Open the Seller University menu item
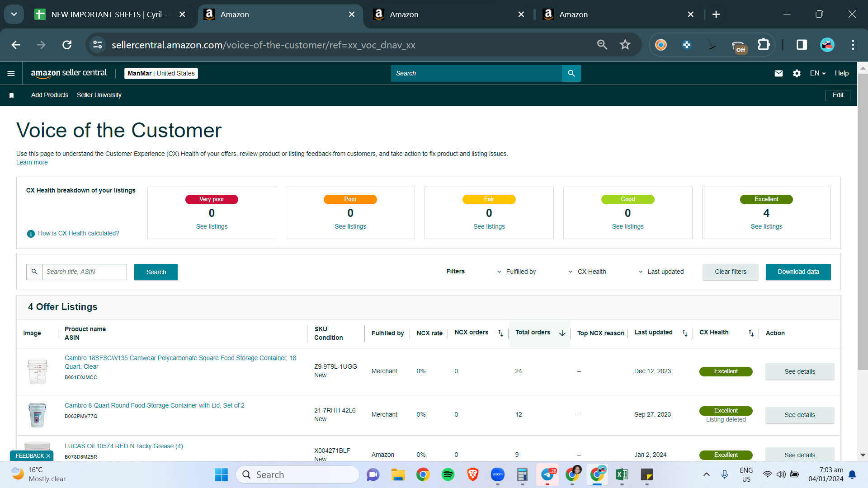868x488 pixels. click(x=99, y=95)
